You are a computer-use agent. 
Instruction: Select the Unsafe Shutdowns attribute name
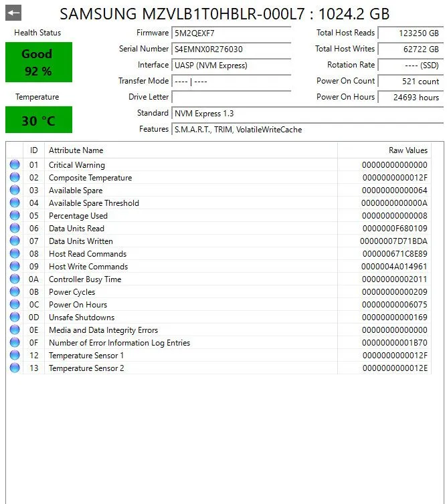coord(82,318)
